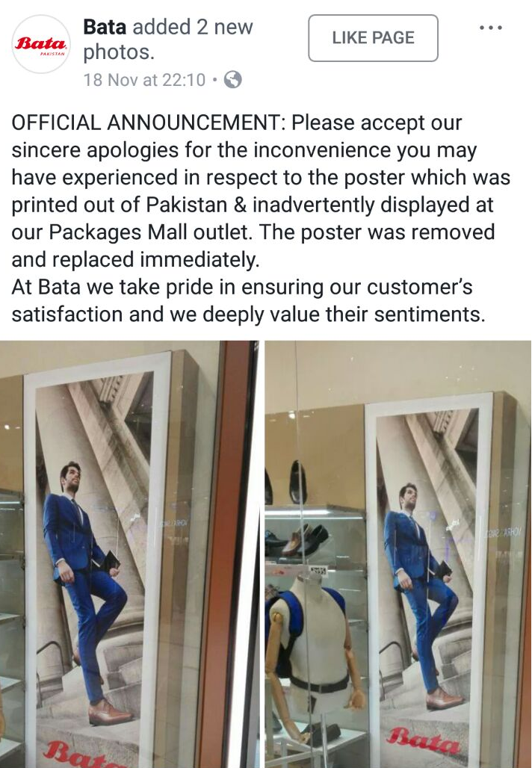Click the 'added 2 new photos' text

168,39
